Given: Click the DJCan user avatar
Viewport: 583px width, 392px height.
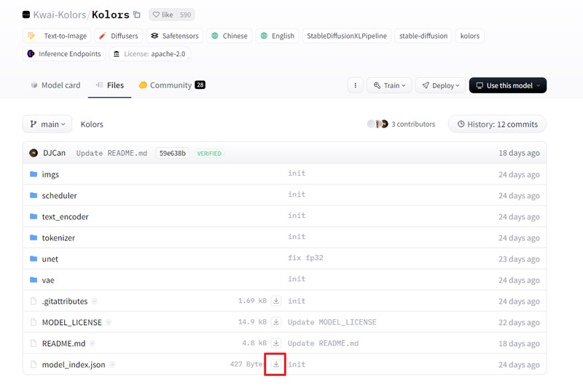Looking at the screenshot, I should [34, 153].
